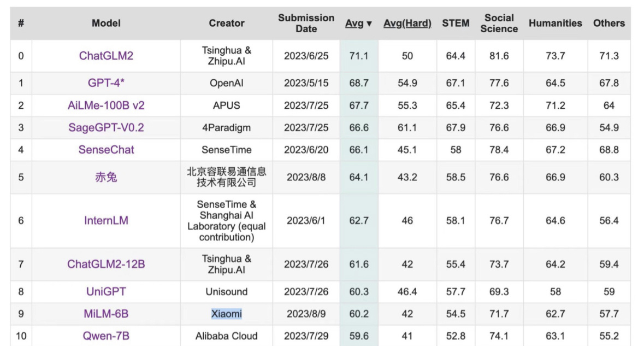Click the Social Science column header
Image resolution: width=644 pixels, height=346 pixels.
(x=499, y=24)
